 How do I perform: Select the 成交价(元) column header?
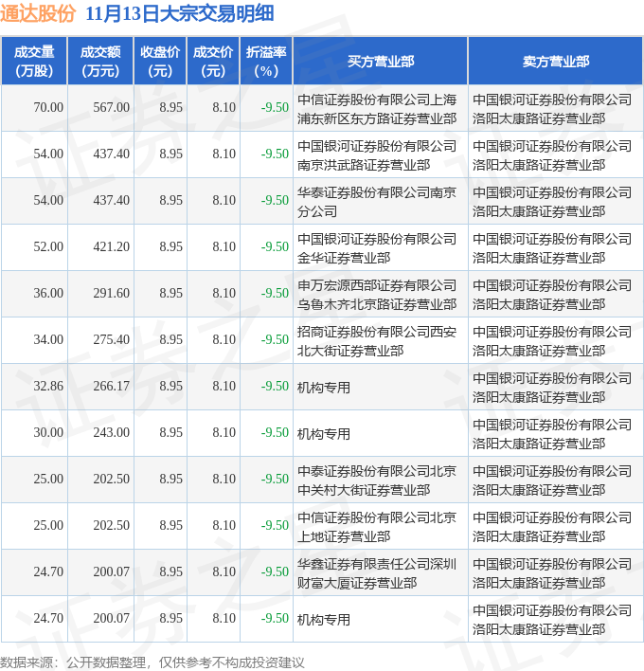point(213,62)
